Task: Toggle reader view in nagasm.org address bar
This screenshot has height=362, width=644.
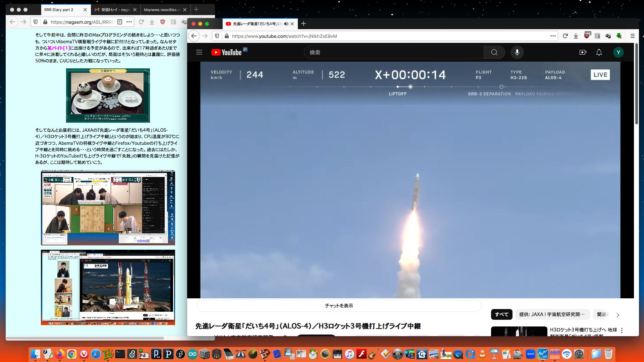Action: click(120, 22)
